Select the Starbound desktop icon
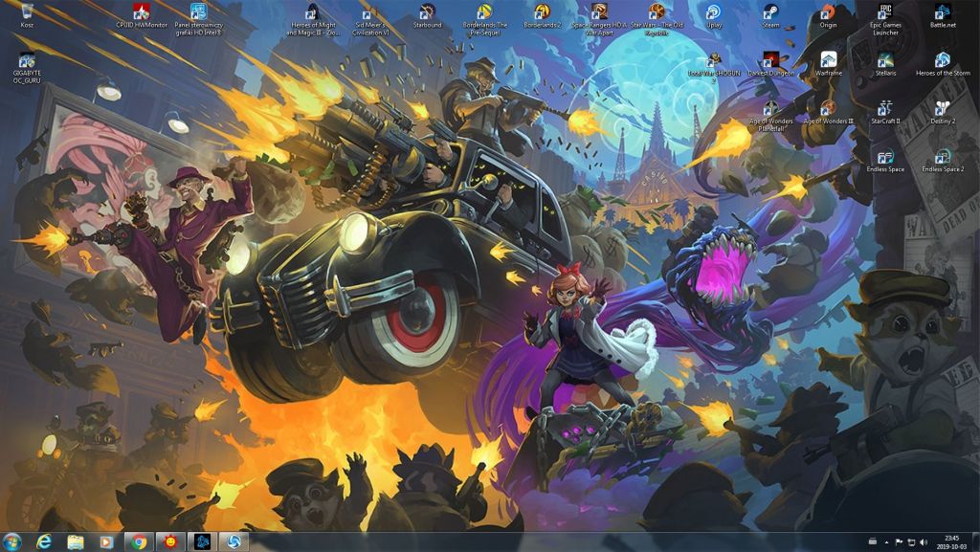980x552 pixels. point(428,15)
